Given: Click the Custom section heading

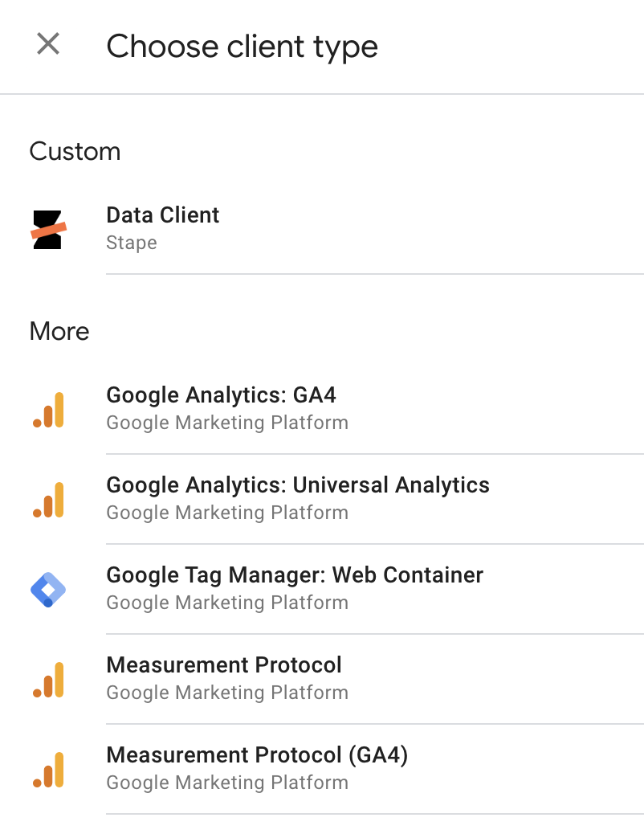Looking at the screenshot, I should [x=75, y=152].
